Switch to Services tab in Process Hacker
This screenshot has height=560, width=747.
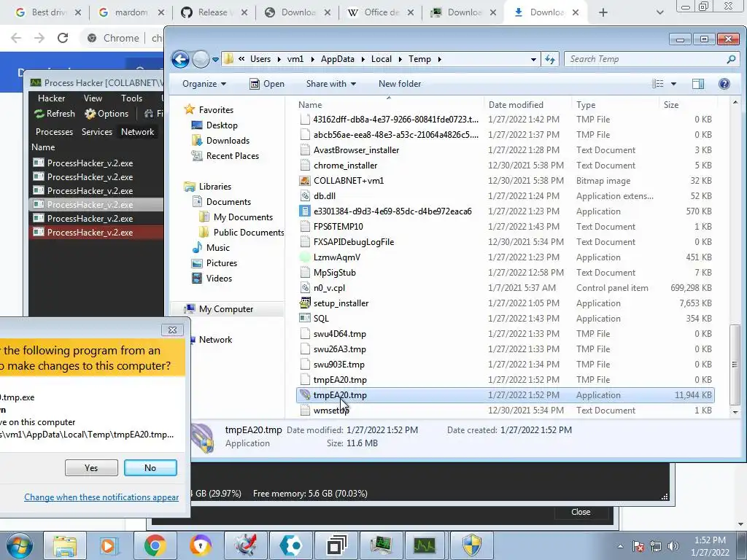tap(97, 132)
